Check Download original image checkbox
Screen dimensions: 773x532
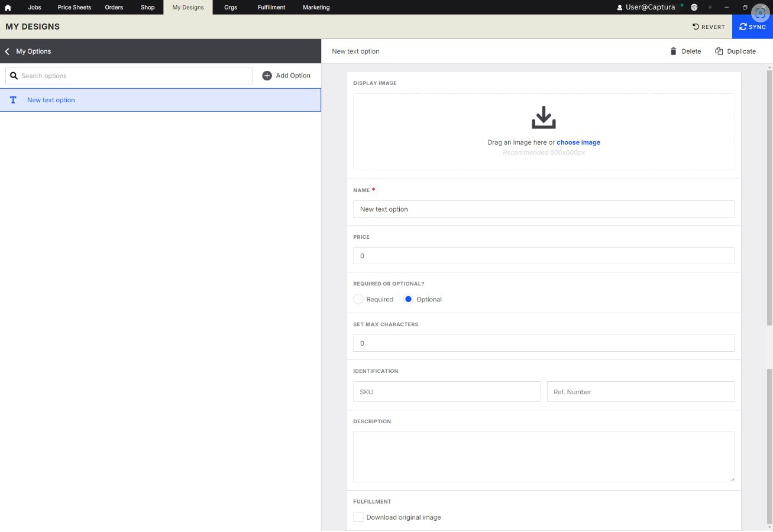(358, 517)
